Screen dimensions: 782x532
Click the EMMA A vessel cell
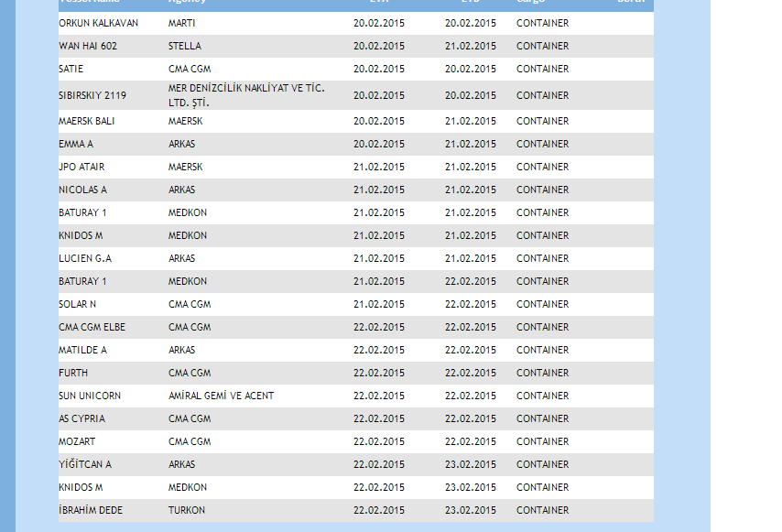pyautogui.click(x=76, y=145)
